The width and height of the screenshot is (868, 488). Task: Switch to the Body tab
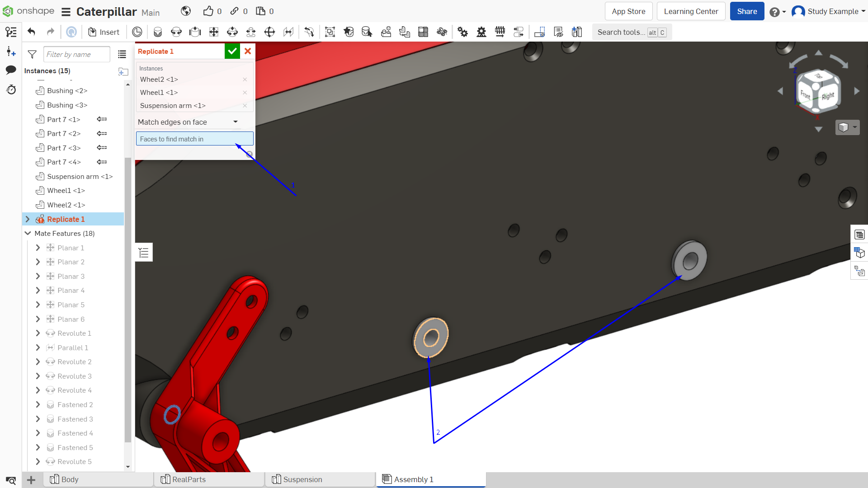99,479
